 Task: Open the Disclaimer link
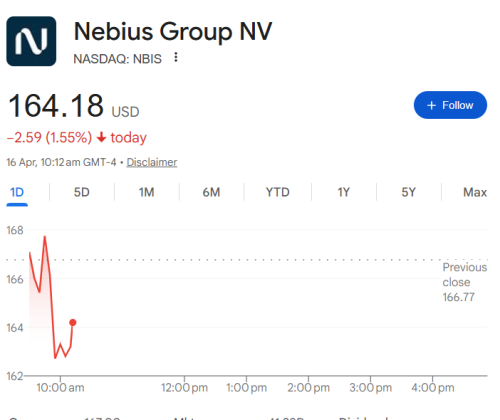(x=152, y=162)
